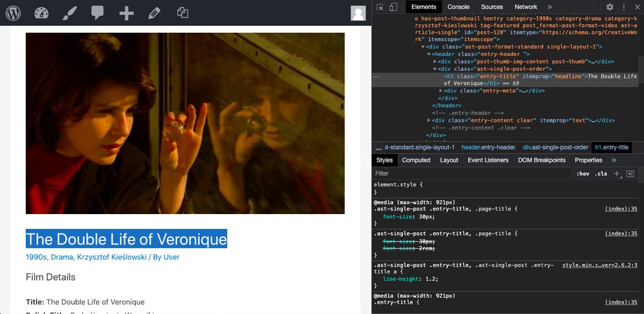The height and width of the screenshot is (314, 644).
Task: Open the user avatar profile menu
Action: click(358, 13)
